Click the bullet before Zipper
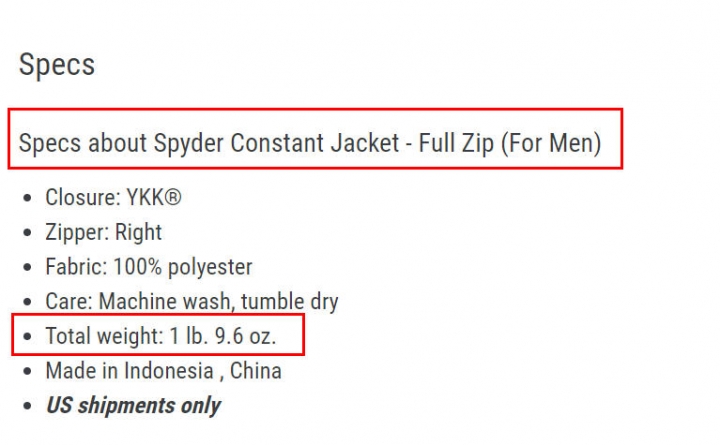This screenshot has height=445, width=720. coord(28,232)
